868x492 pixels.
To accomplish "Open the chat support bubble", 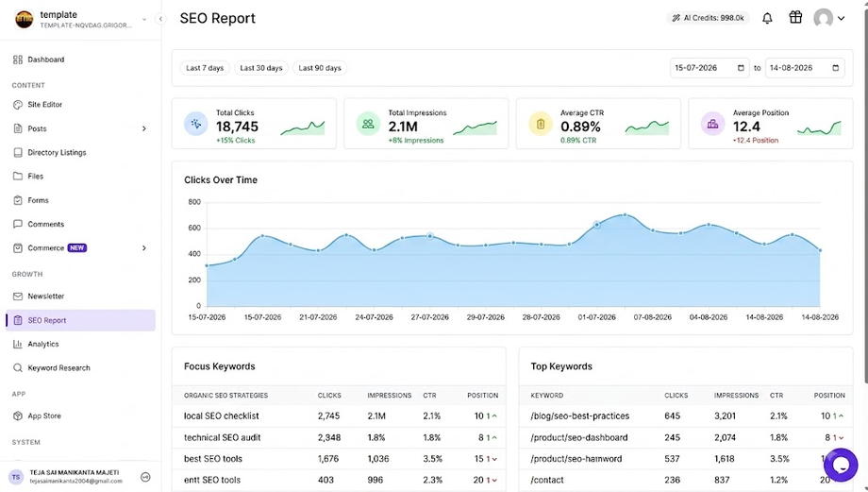I will tap(841, 465).
